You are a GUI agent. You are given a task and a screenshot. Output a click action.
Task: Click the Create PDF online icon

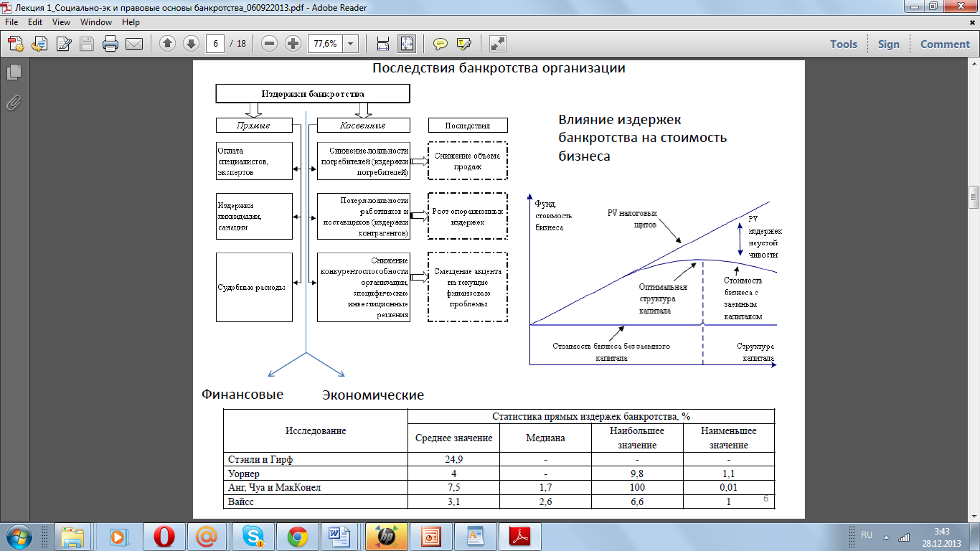16,44
